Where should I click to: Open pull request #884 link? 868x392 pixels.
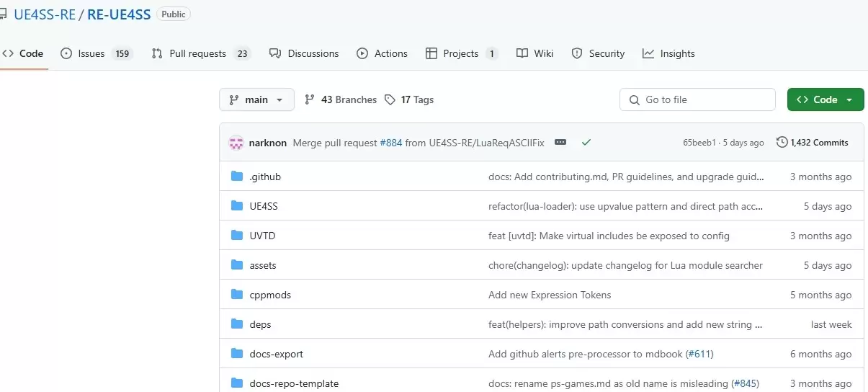click(x=391, y=143)
